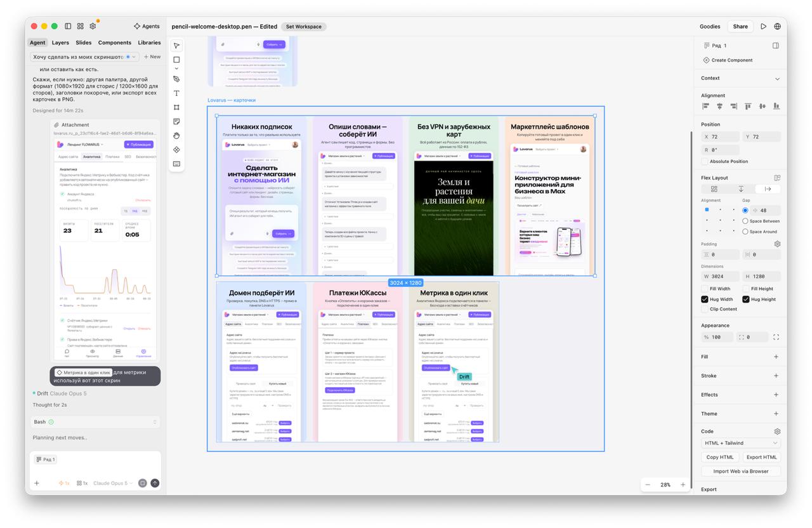Select the Pen drawing tool
The image size is (812, 528).
coord(176,79)
